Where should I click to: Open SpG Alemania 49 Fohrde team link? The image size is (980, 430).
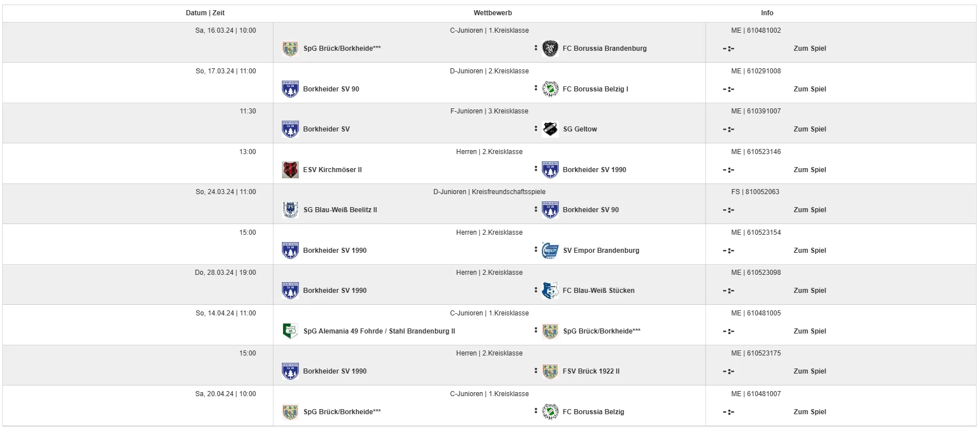379,331
